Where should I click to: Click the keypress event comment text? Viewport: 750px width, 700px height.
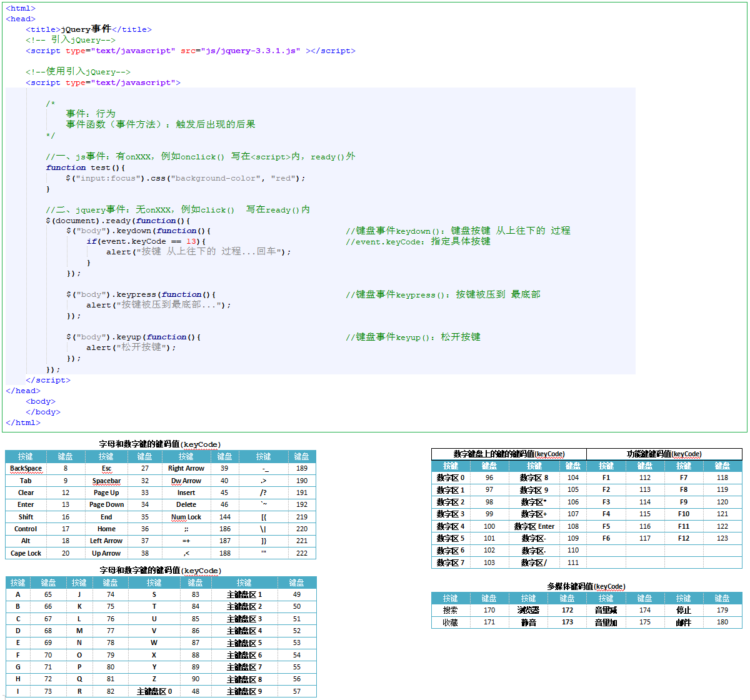point(443,294)
